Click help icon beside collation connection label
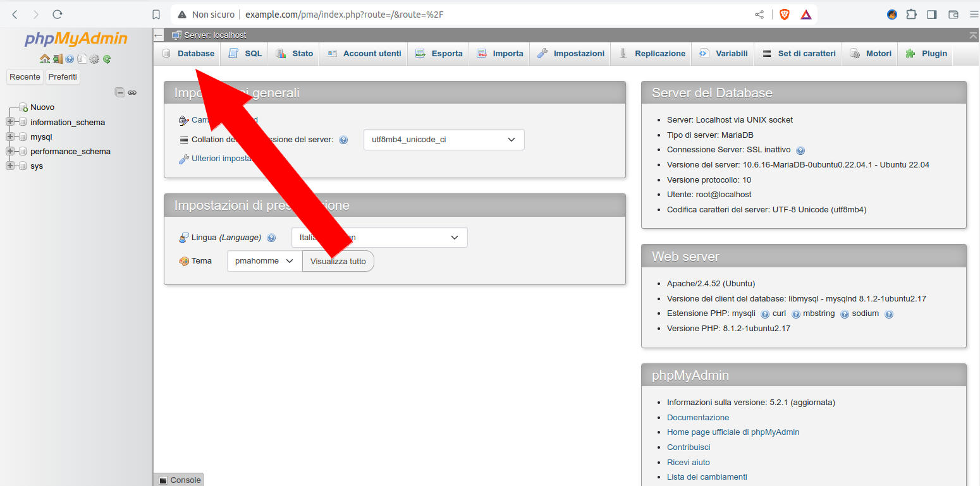This screenshot has height=486, width=980. click(343, 140)
